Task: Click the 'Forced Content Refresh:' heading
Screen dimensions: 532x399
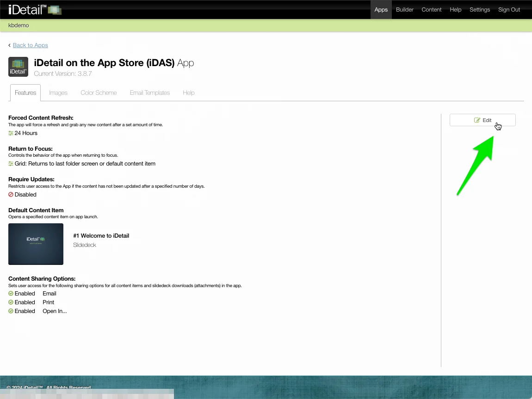Action: [x=41, y=117]
